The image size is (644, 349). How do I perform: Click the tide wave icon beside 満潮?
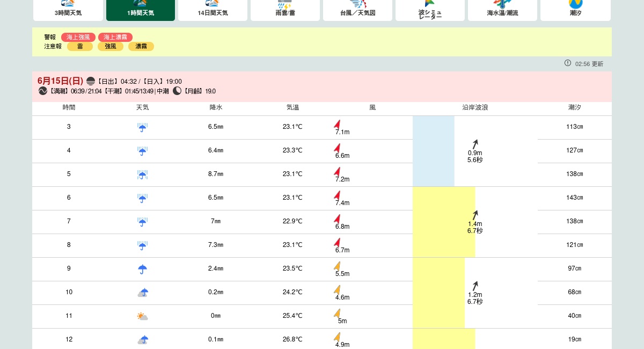pyautogui.click(x=43, y=91)
